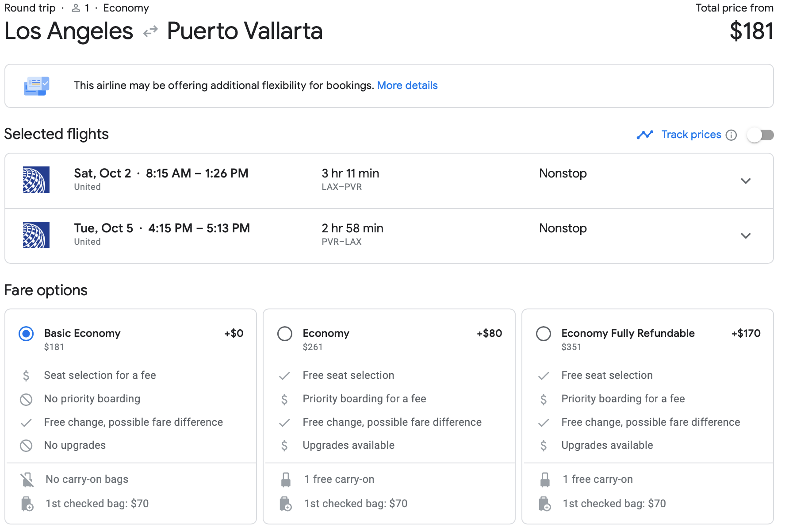
Task: Click the Track prices trend graph icon
Action: pos(645,135)
